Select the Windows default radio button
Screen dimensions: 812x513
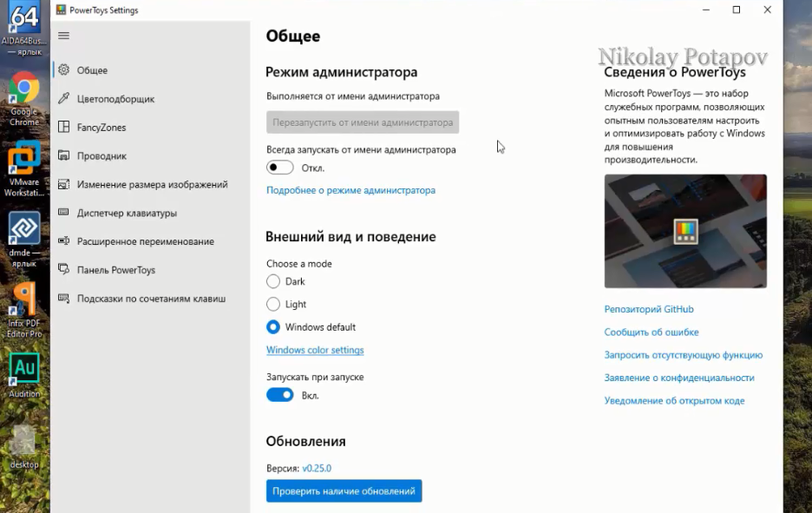click(273, 327)
